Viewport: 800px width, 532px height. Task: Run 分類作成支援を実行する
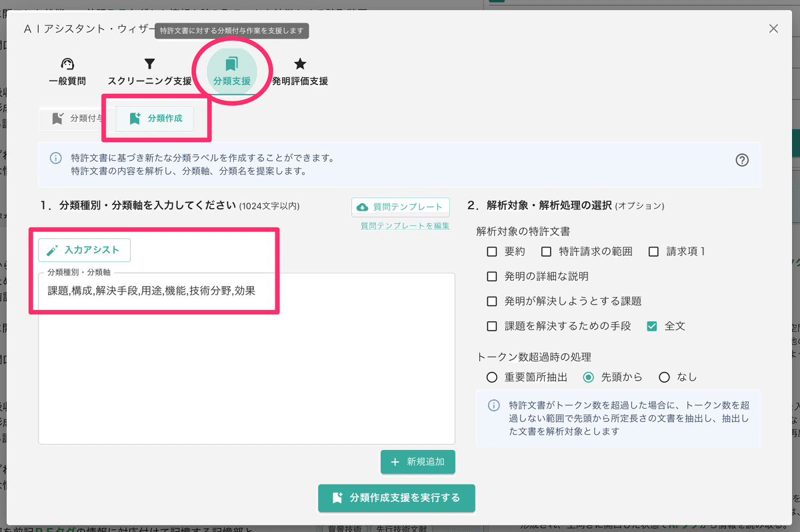(x=397, y=498)
